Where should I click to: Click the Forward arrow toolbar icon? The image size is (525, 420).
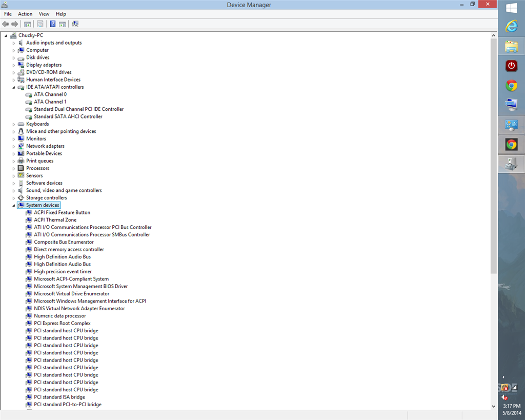(15, 24)
